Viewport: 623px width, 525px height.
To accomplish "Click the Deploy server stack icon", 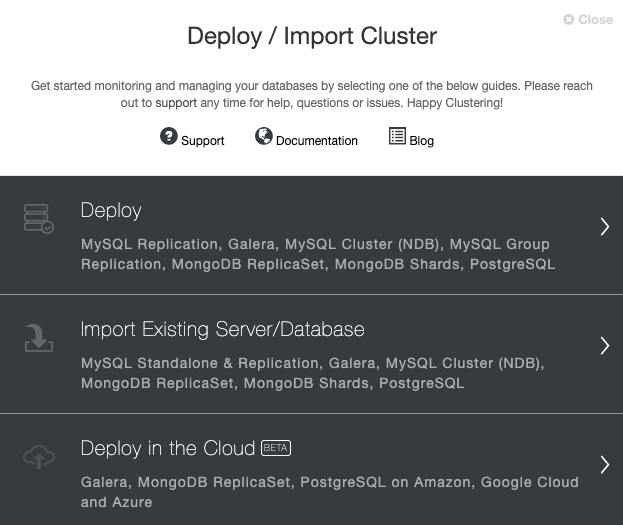I will point(39,219).
